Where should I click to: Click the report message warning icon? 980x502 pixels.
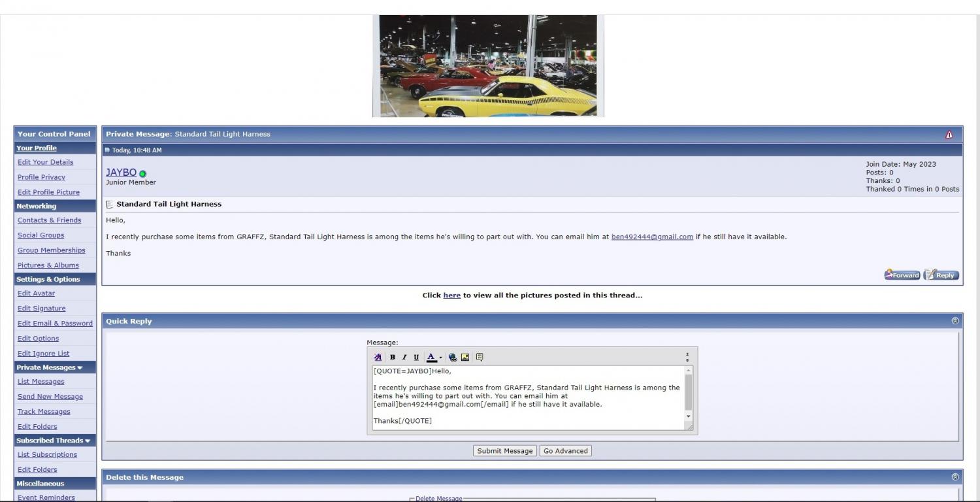point(949,135)
